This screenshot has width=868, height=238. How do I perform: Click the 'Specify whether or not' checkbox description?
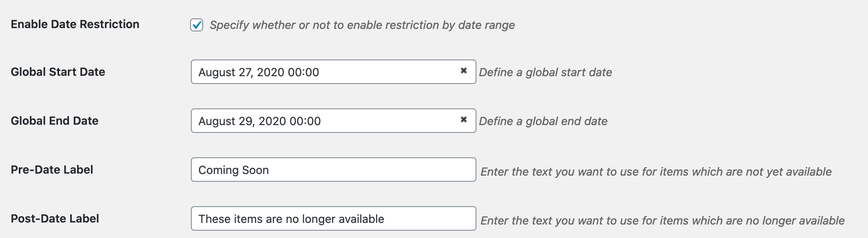[362, 25]
